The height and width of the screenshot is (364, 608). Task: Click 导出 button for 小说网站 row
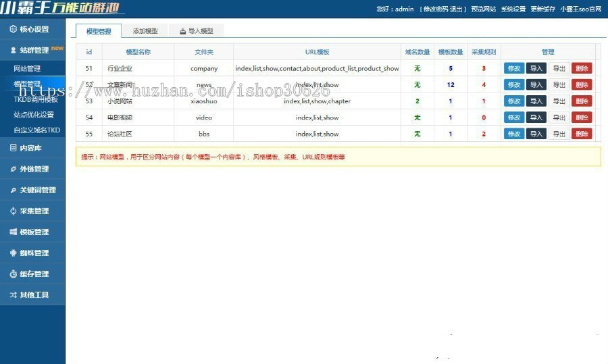pos(559,101)
